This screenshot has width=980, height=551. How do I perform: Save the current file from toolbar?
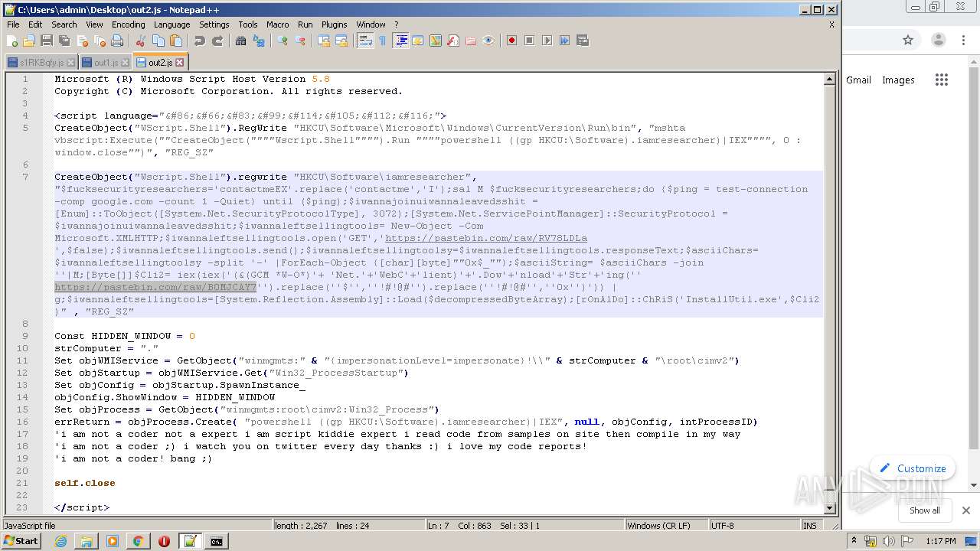pyautogui.click(x=47, y=41)
